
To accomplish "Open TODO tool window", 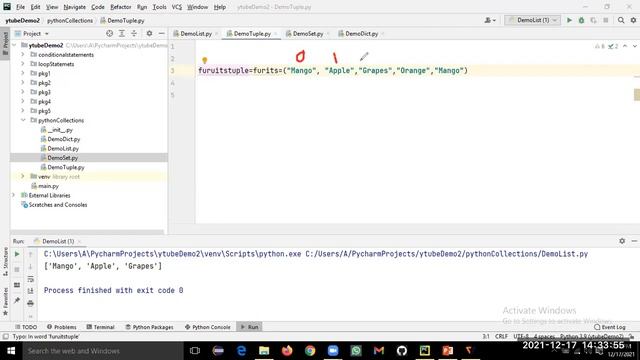I will click(x=26, y=327).
